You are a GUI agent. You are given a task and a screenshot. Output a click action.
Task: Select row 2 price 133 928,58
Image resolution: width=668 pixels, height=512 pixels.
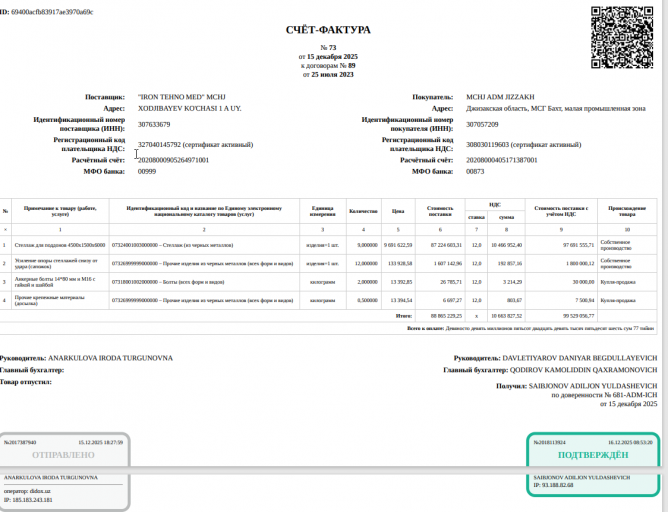pos(400,264)
